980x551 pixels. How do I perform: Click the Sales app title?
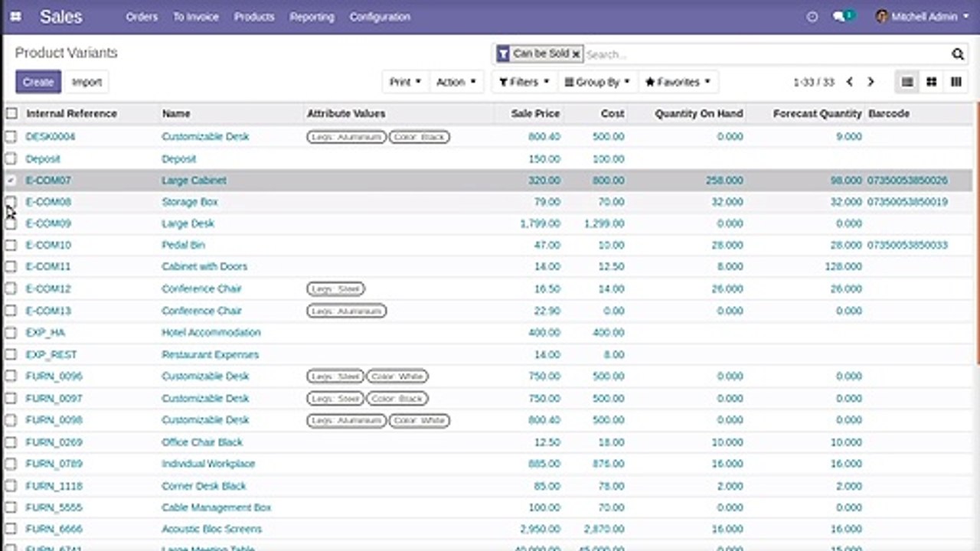coord(60,16)
